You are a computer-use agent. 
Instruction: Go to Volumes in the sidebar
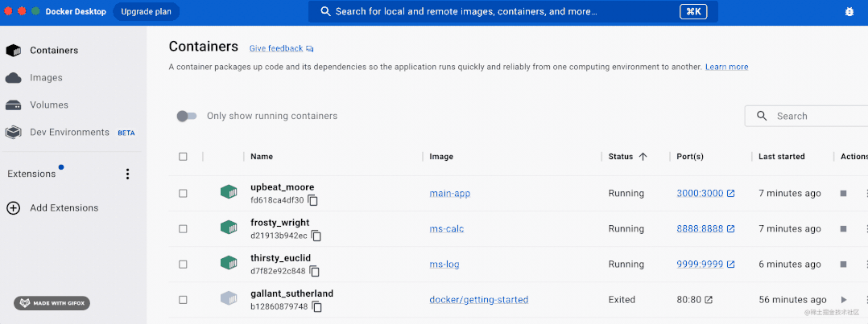click(x=48, y=105)
